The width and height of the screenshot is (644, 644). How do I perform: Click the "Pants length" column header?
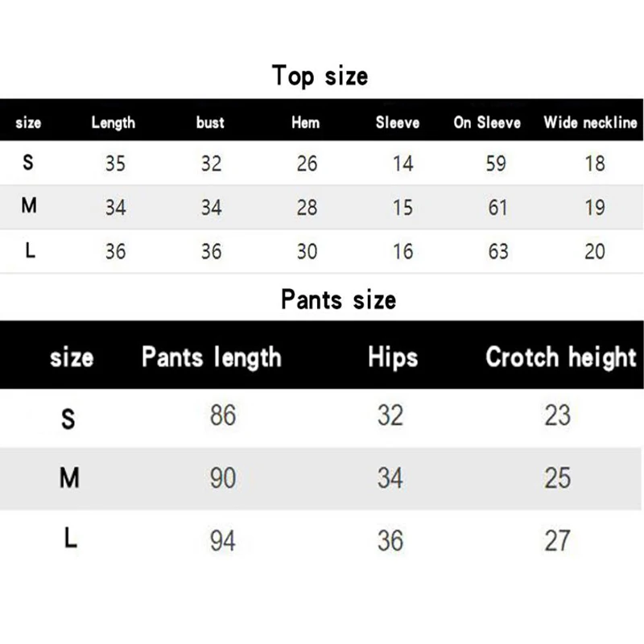(212, 357)
